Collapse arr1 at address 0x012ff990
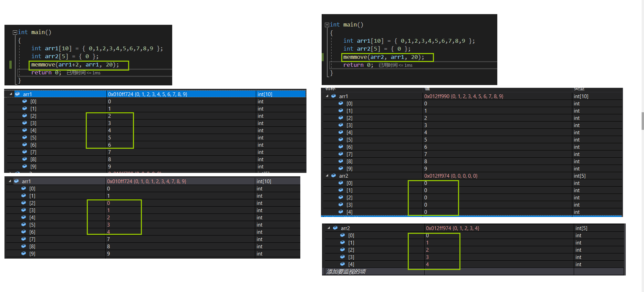The height and width of the screenshot is (292, 644). (x=327, y=96)
